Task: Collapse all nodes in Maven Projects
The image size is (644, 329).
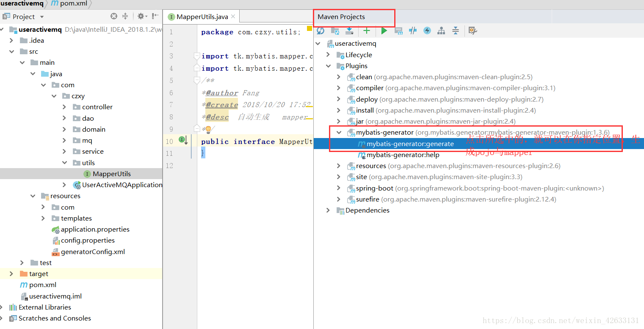Action: [455, 30]
